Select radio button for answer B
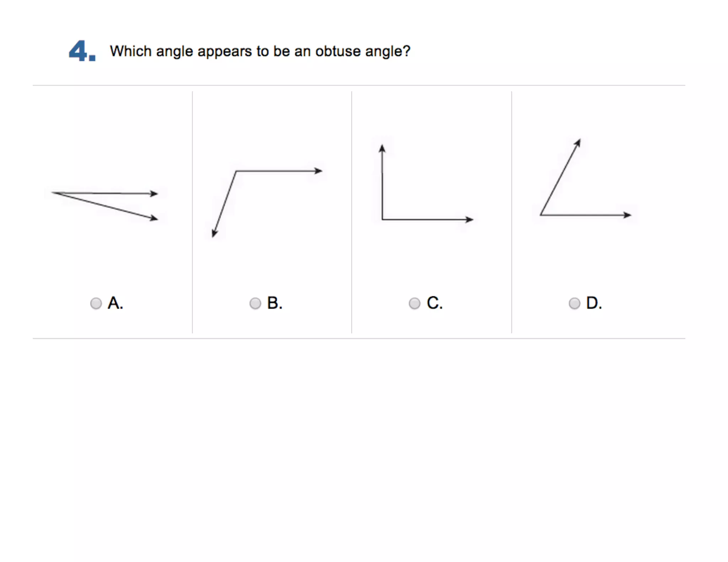The image size is (728, 562). (255, 303)
